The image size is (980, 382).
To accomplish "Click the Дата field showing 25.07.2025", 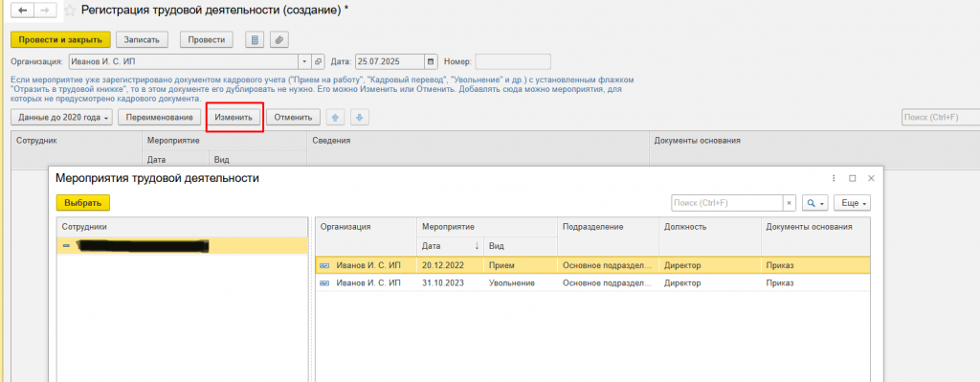I will click(390, 62).
